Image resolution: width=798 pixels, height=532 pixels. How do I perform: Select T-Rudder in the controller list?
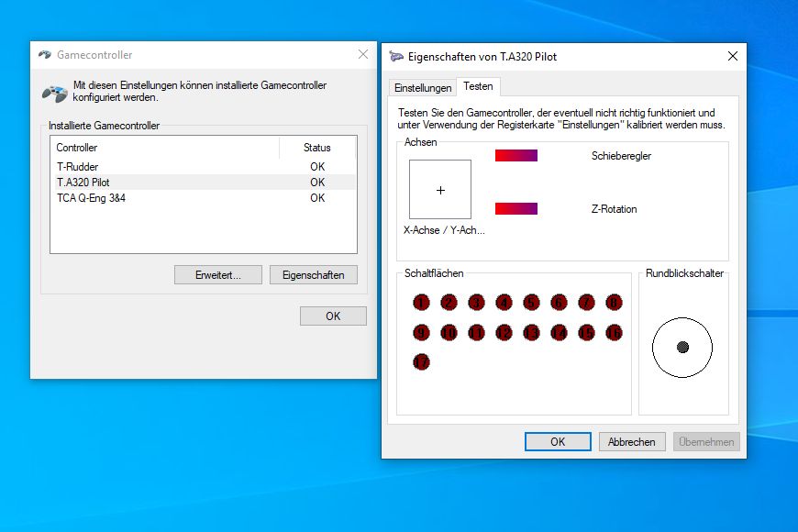coord(77,167)
